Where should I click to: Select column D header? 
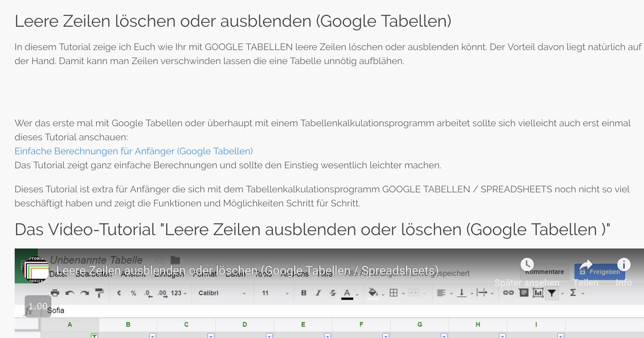pos(245,324)
